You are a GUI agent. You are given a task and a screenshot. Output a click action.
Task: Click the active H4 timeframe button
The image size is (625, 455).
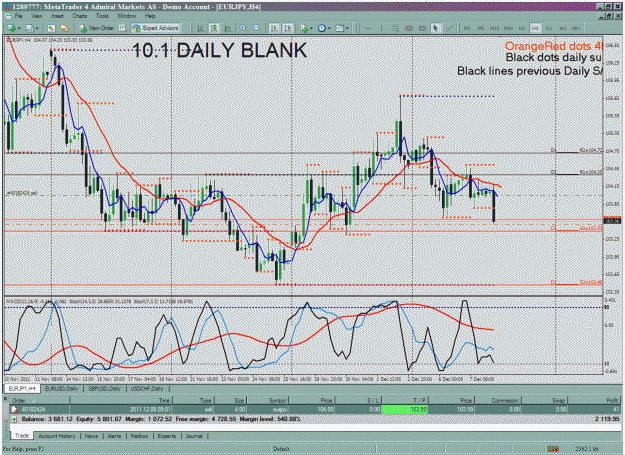(535, 28)
